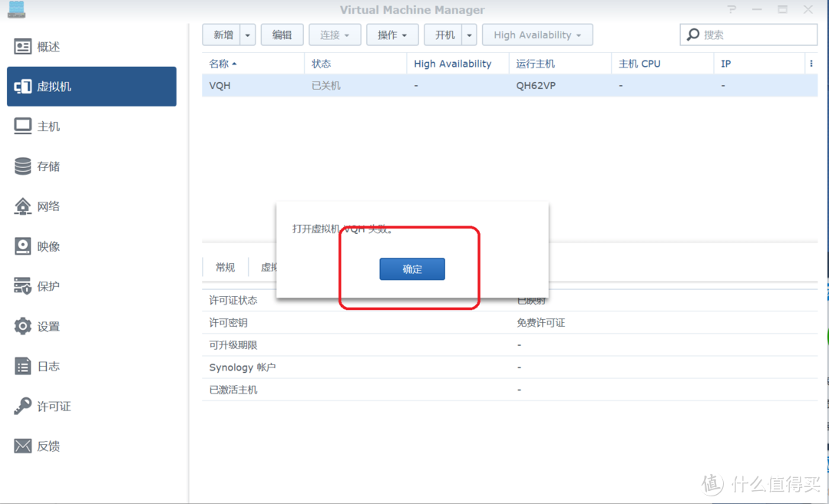Click the 许可密钥 label
This screenshot has width=829, height=504.
(x=228, y=323)
